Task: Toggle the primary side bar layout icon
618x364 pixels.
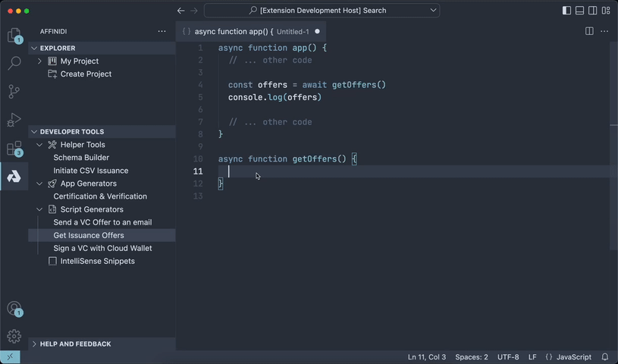Action: (566, 11)
